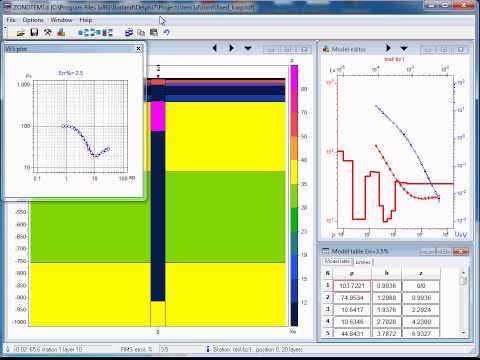The height and width of the screenshot is (360, 480).
Task: Open the Window menu
Action: coord(61,20)
